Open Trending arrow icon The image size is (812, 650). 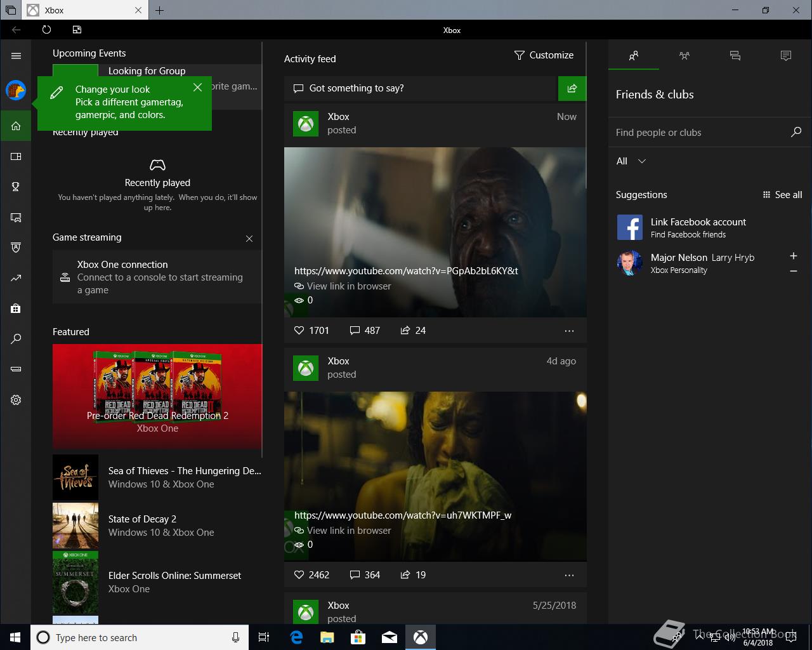pyautogui.click(x=16, y=278)
